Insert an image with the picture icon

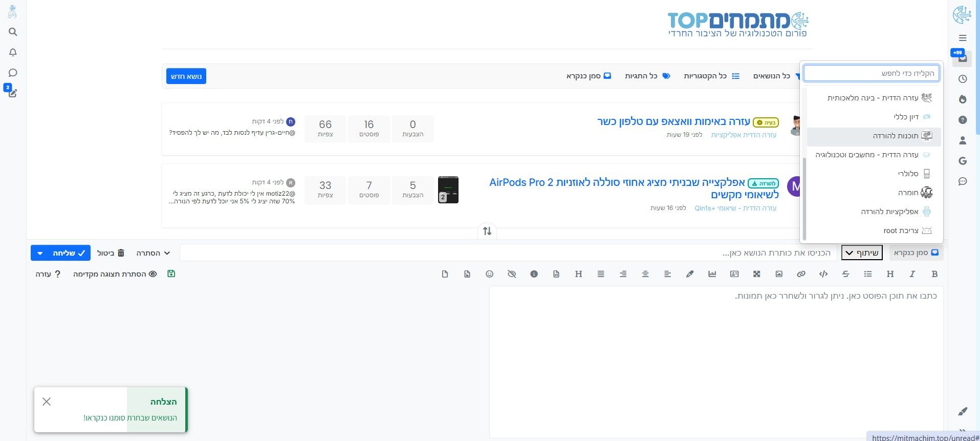(779, 274)
